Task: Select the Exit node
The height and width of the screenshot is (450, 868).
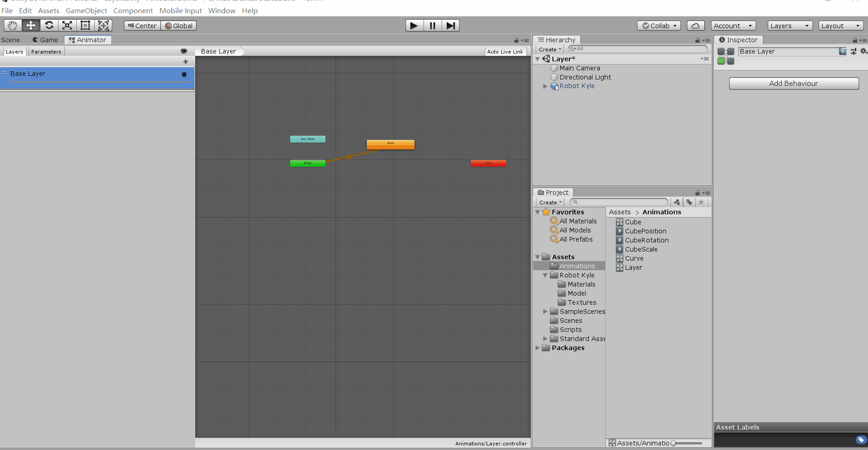Action: [x=488, y=163]
